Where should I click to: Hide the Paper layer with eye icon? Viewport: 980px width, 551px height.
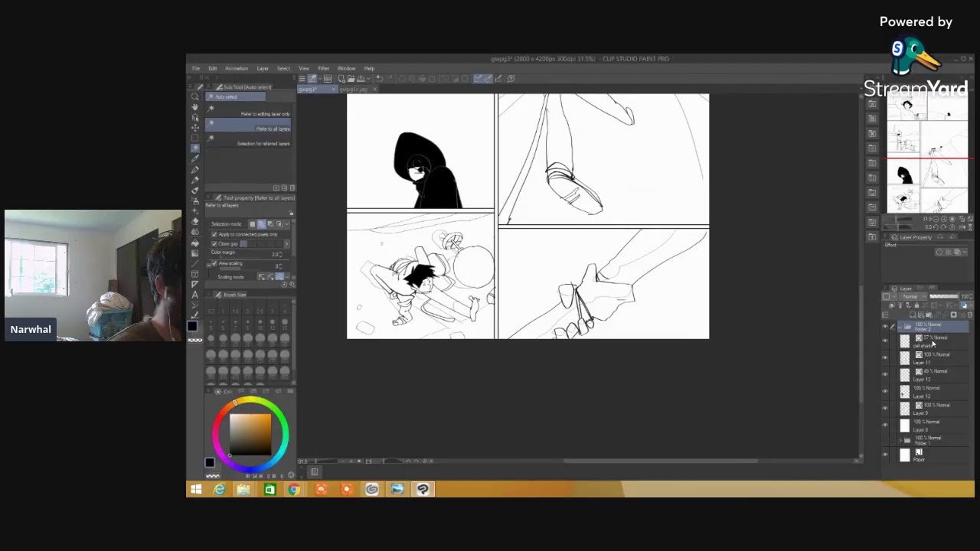[x=885, y=455]
